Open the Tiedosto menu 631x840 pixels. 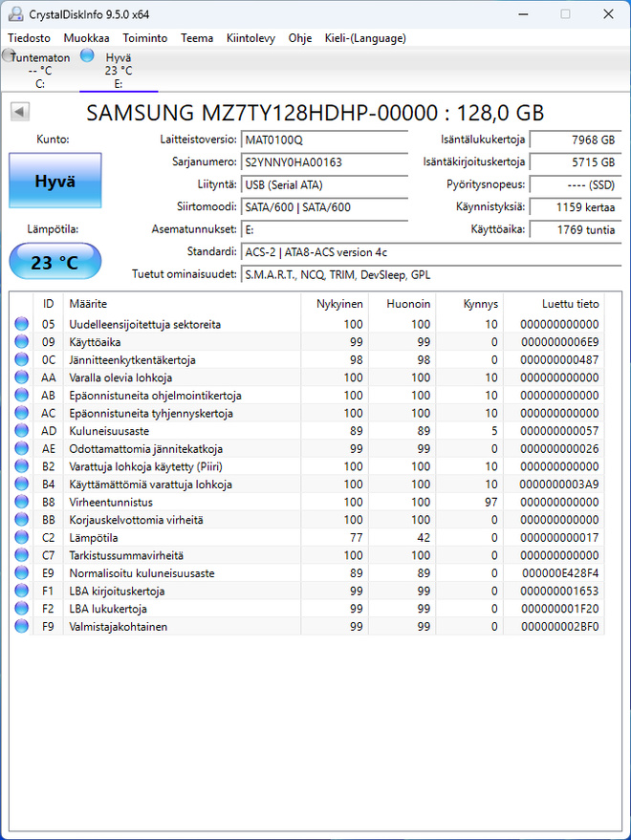click(29, 38)
